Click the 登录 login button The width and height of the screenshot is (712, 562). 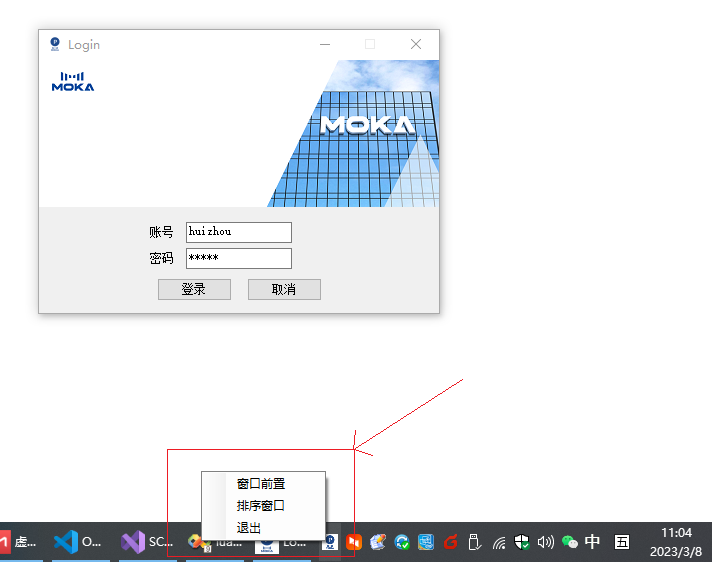(194, 289)
